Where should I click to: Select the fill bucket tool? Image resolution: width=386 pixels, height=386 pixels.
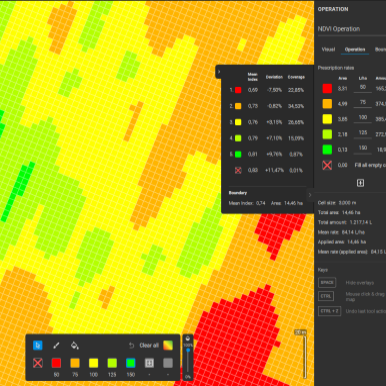pyautogui.click(x=75, y=346)
